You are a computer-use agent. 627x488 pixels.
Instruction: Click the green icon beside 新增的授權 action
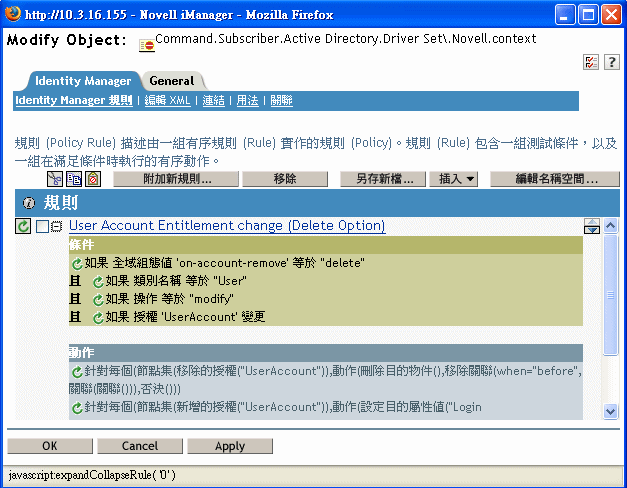click(x=77, y=408)
